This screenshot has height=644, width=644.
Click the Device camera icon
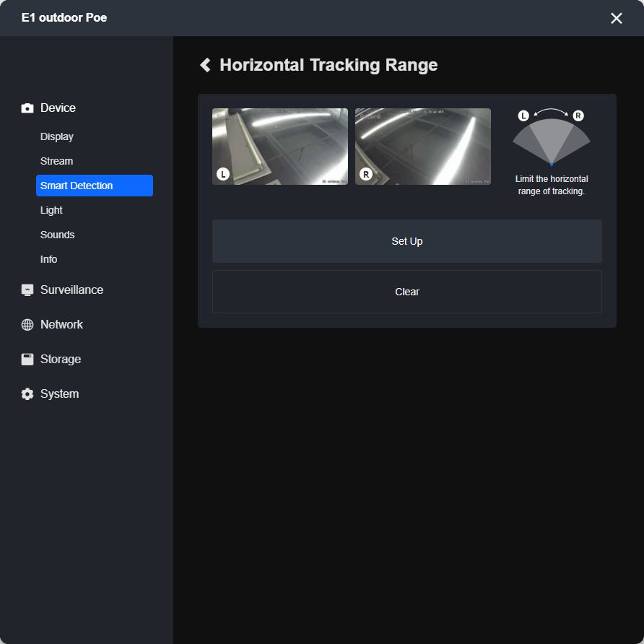click(27, 108)
